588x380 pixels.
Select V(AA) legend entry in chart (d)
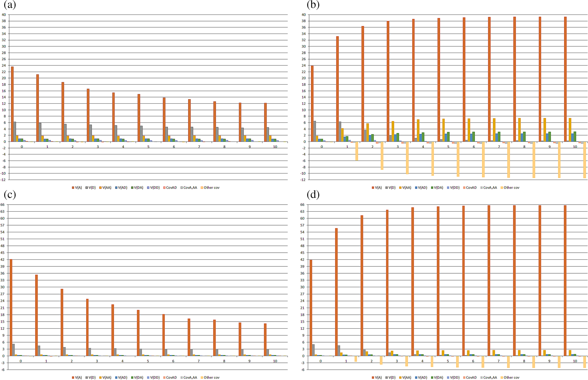405,378
